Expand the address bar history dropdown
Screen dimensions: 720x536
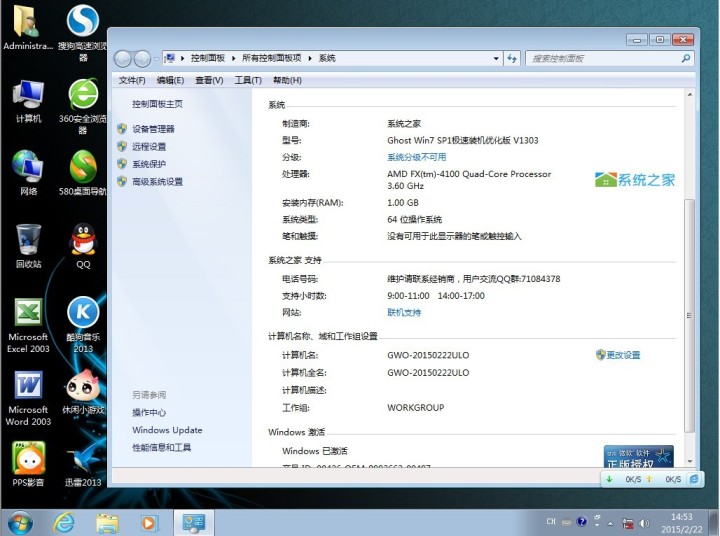(x=496, y=58)
